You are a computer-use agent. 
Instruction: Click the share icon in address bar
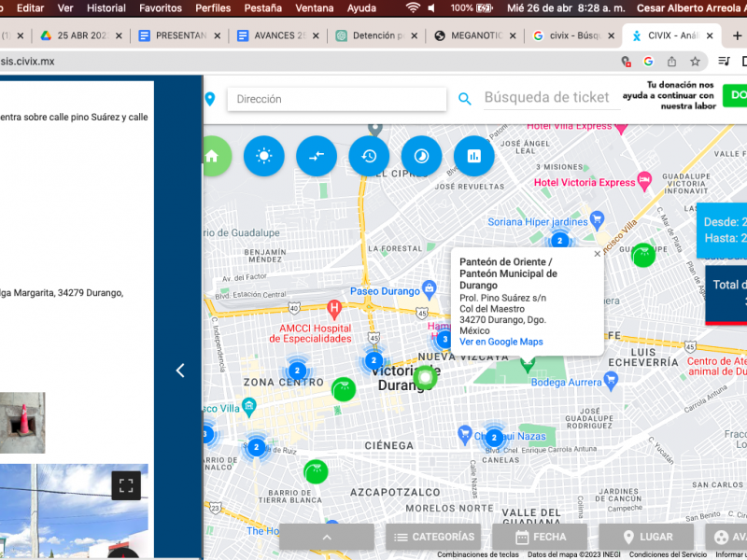click(671, 62)
